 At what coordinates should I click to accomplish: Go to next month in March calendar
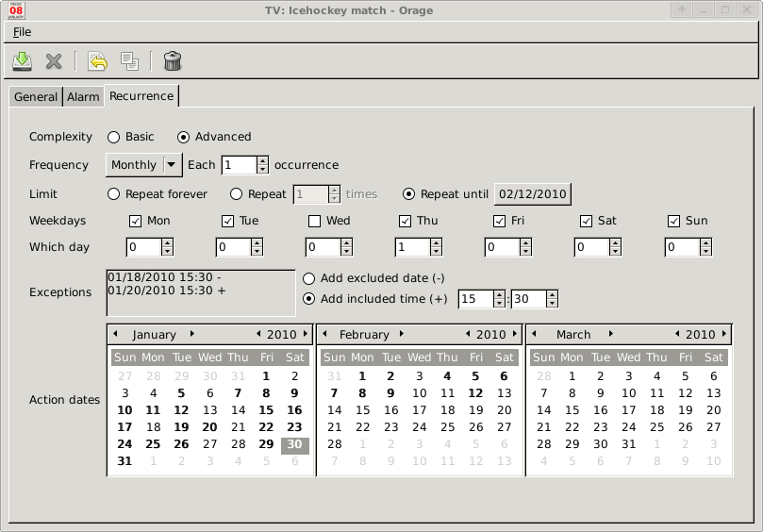pos(611,334)
